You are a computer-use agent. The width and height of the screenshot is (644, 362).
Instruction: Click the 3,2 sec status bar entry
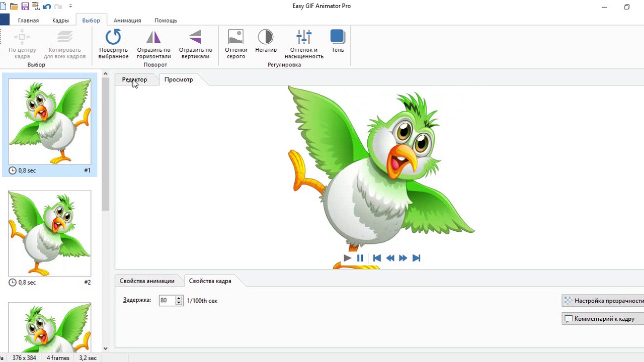tap(88, 358)
